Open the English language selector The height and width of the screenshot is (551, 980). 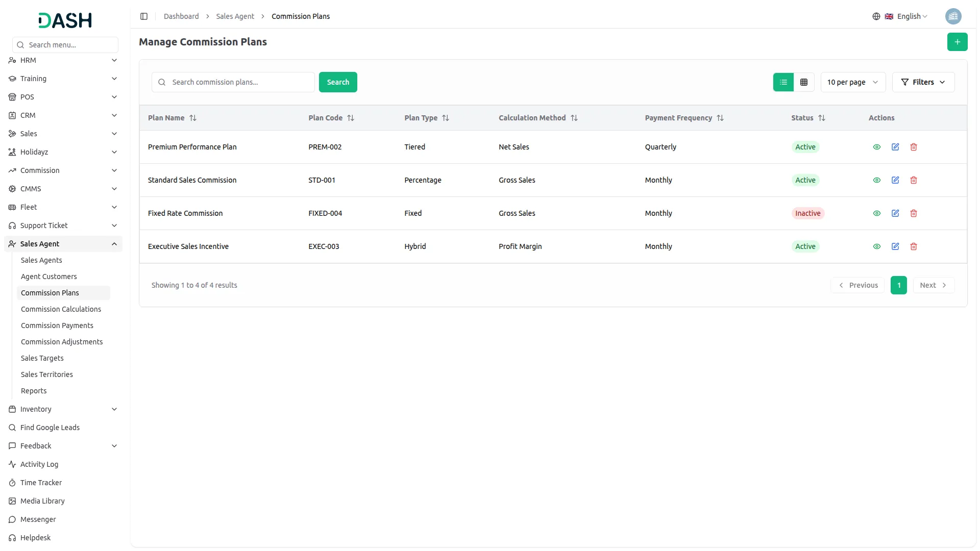click(900, 16)
